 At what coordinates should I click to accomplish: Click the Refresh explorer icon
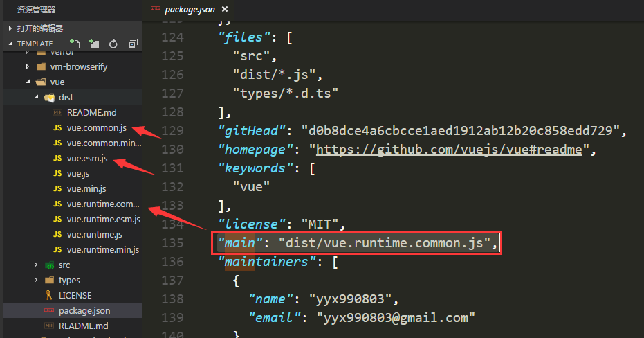click(113, 44)
